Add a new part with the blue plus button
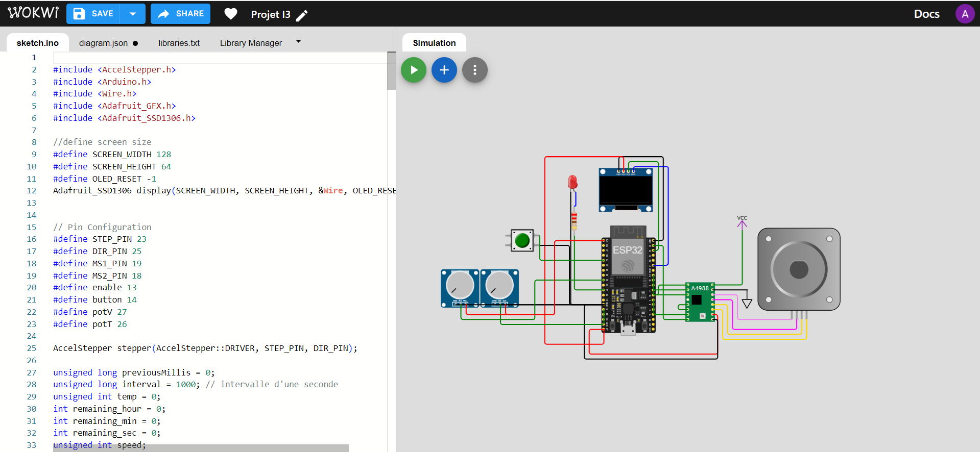This screenshot has height=452, width=980. pyautogui.click(x=444, y=70)
